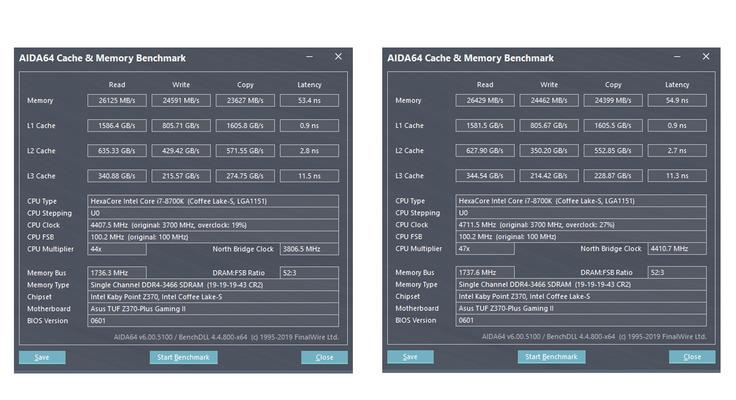Select memory read value 26125 MB/s

coord(117,100)
